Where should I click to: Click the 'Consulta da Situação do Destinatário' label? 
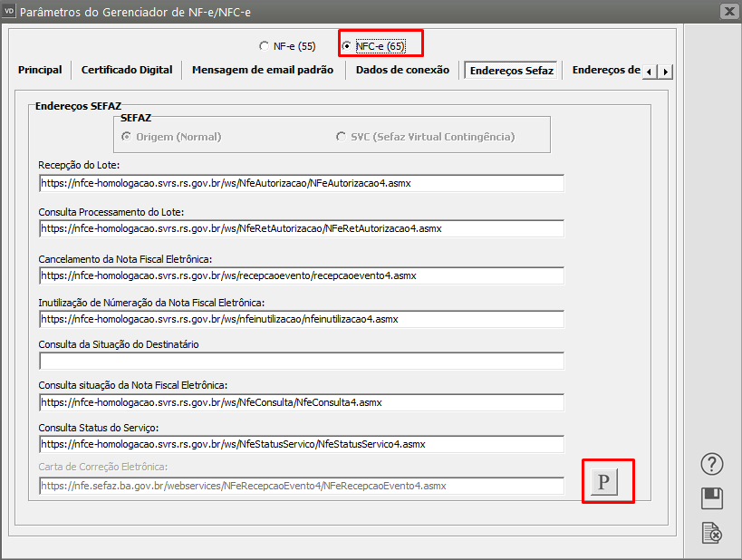pyautogui.click(x=119, y=344)
